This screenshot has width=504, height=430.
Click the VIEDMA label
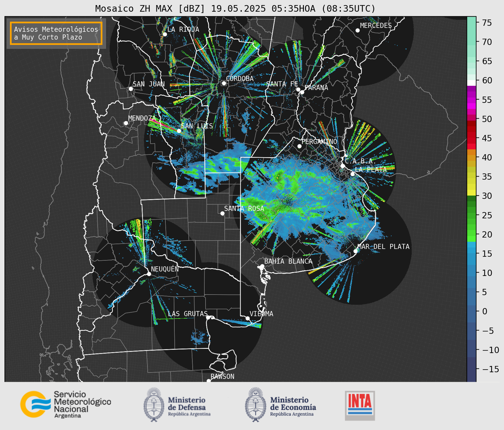[261, 314]
